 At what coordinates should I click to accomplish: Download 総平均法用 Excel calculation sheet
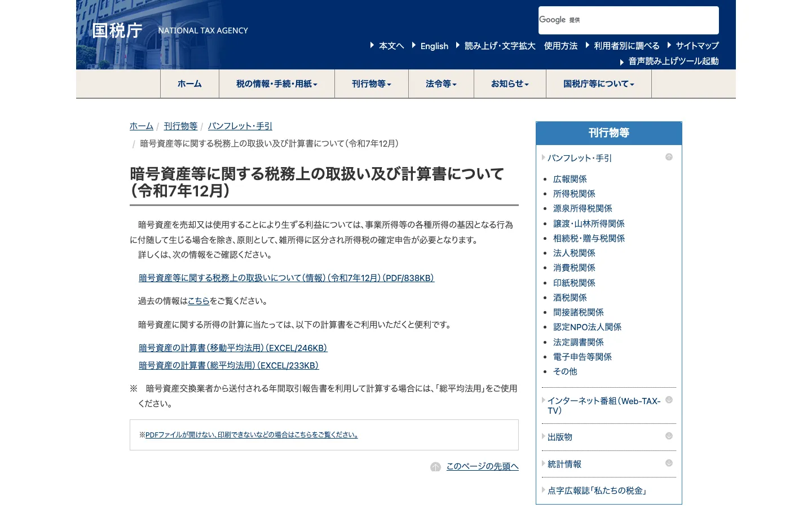(x=229, y=365)
